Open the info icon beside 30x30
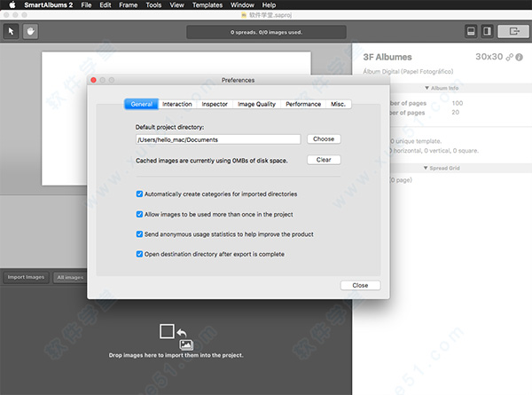The width and height of the screenshot is (532, 395). coord(519,58)
